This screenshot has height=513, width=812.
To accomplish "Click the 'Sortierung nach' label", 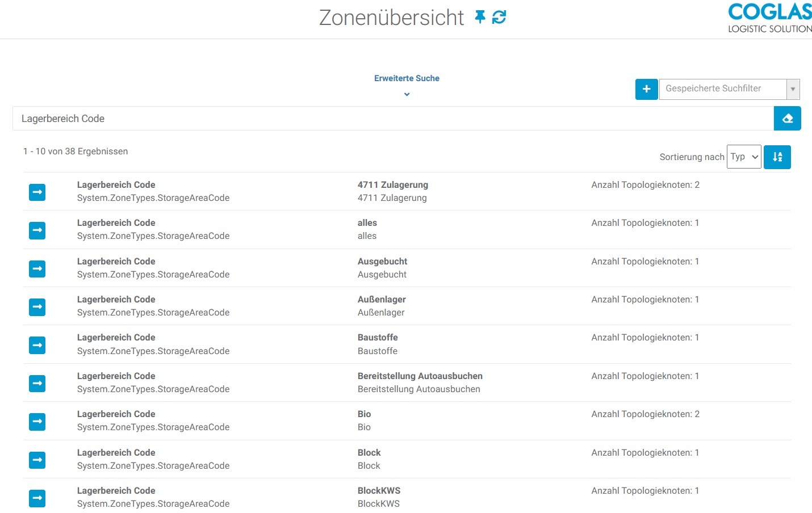I will point(692,157).
